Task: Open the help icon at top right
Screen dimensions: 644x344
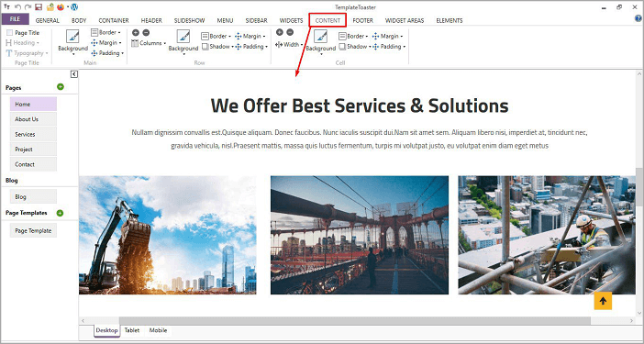Action: [638, 18]
